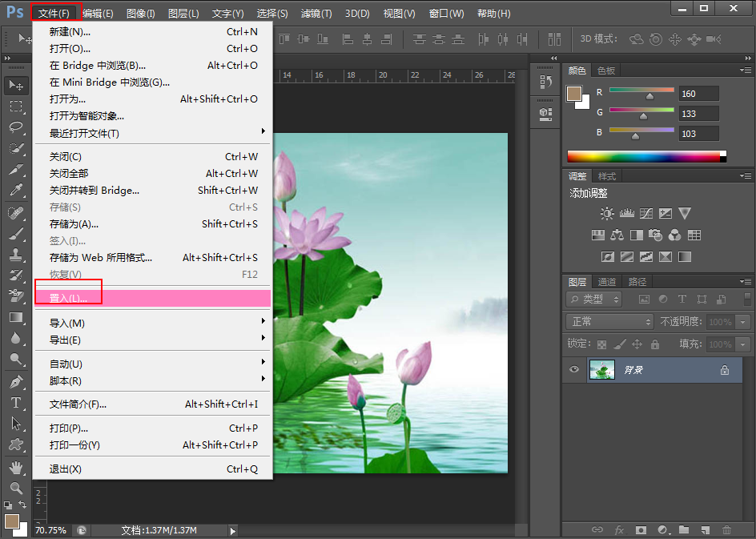Select the Hand tool

16,467
